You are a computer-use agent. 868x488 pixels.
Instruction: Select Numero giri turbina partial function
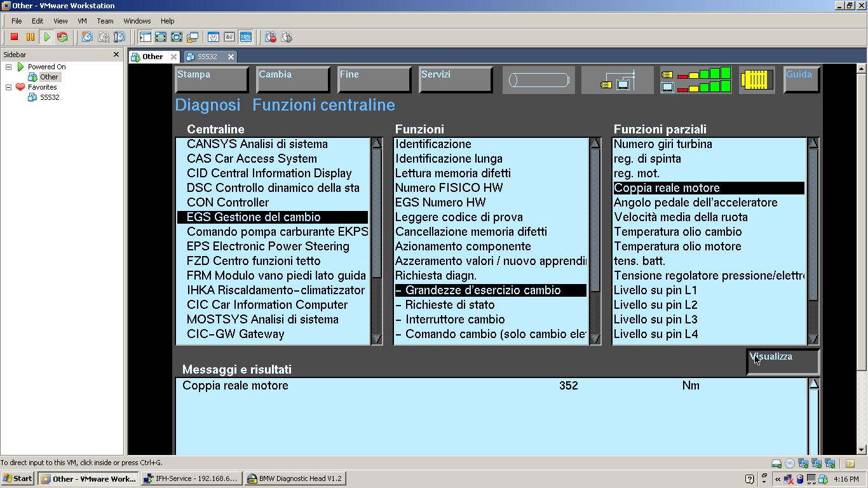709,144
